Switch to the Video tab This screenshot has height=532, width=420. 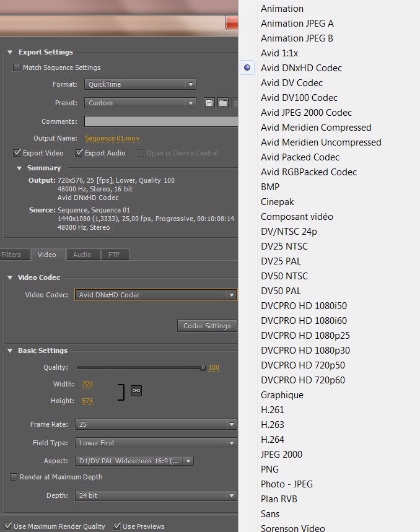click(x=47, y=255)
